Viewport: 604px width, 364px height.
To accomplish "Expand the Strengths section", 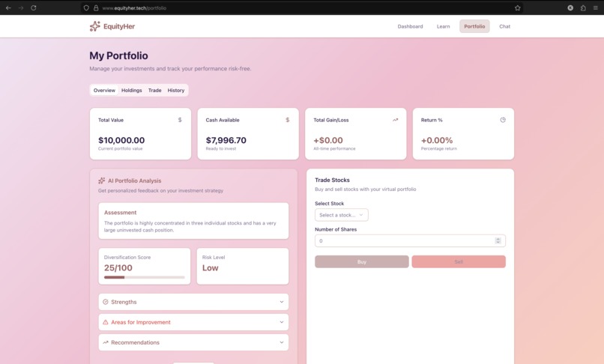I will [193, 302].
